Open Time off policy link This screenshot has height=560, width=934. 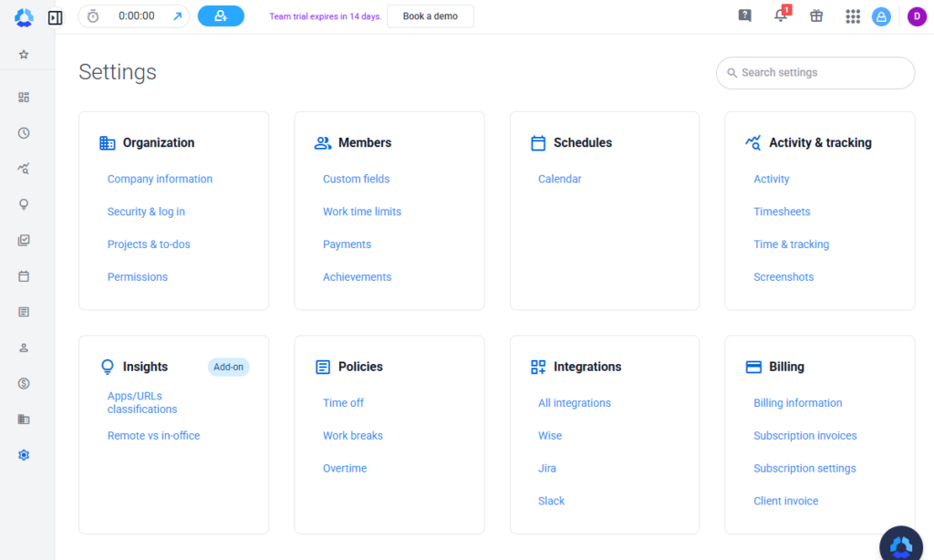coord(343,403)
